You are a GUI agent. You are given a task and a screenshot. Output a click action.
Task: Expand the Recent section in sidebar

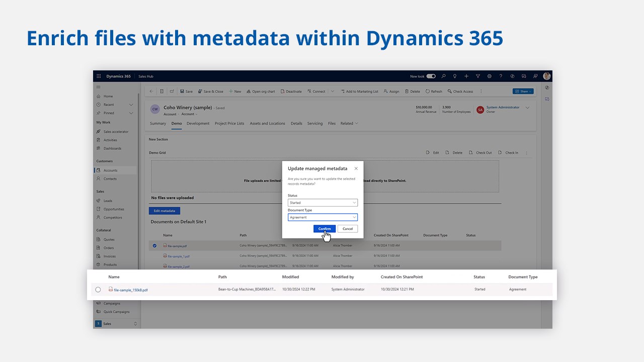tap(131, 105)
